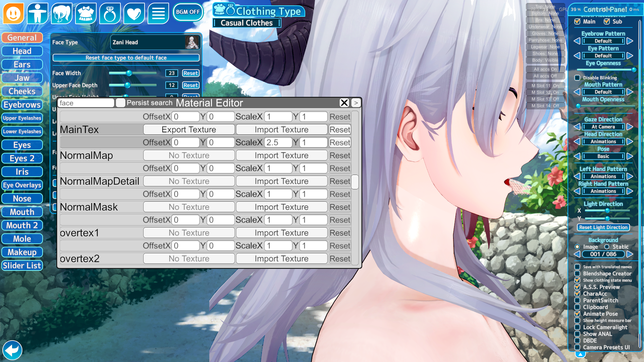Open the clothing dress icon
This screenshot has height=362, width=644.
coord(86,13)
